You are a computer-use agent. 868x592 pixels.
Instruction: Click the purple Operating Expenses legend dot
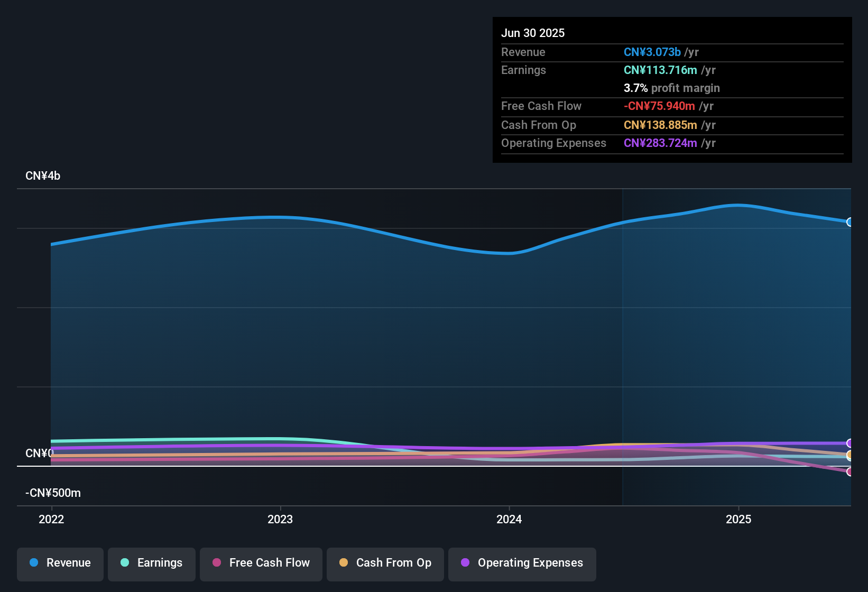pos(465,563)
